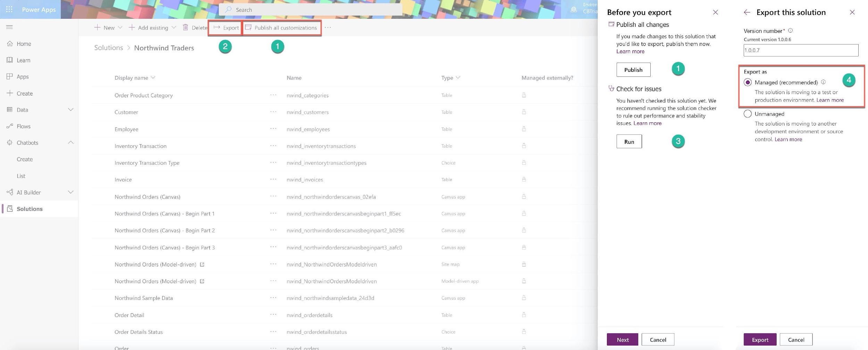Open more options for Customer row
This screenshot has width=868, height=350.
[273, 112]
